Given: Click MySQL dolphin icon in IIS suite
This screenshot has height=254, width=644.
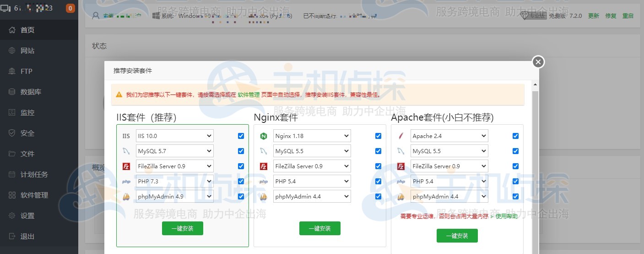Looking at the screenshot, I should point(126,151).
